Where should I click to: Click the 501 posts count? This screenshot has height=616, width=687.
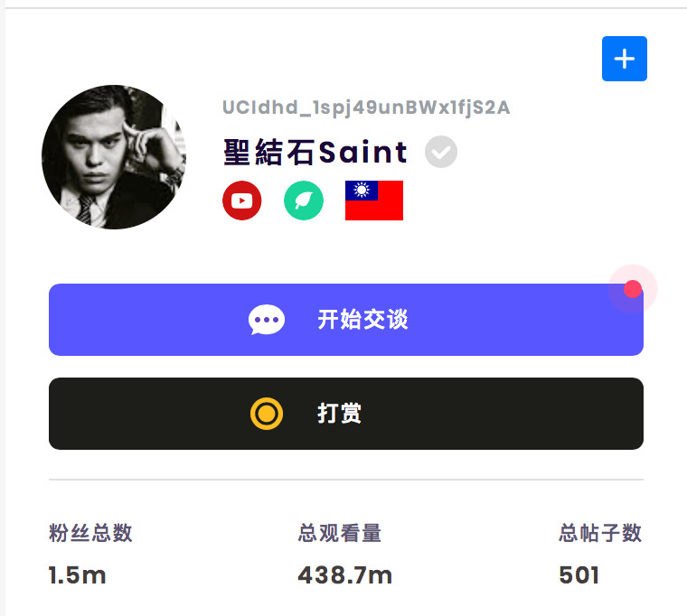point(579,574)
